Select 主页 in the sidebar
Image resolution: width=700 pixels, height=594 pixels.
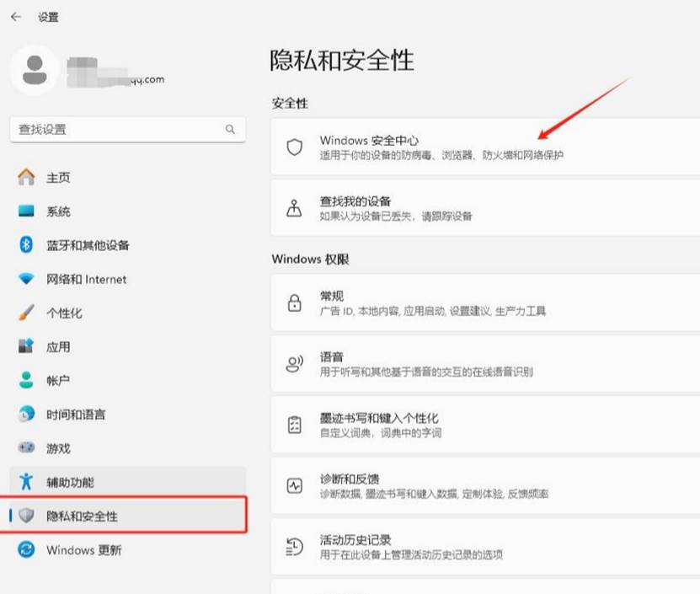[58, 178]
